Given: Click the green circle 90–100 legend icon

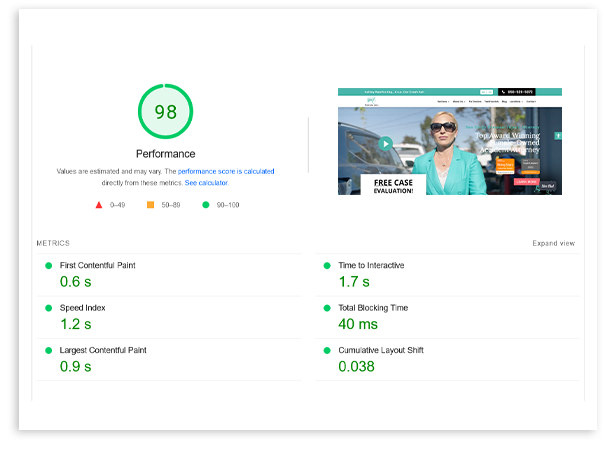Looking at the screenshot, I should point(206,205).
